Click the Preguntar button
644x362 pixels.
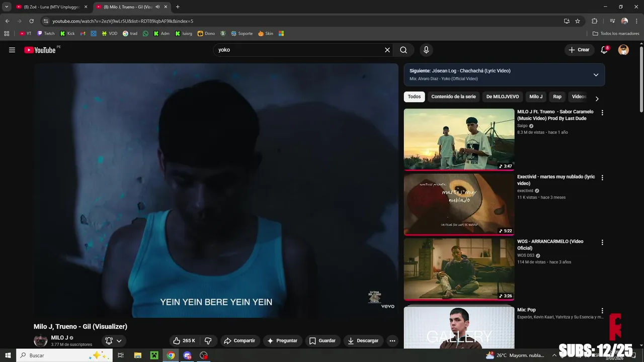click(x=283, y=341)
